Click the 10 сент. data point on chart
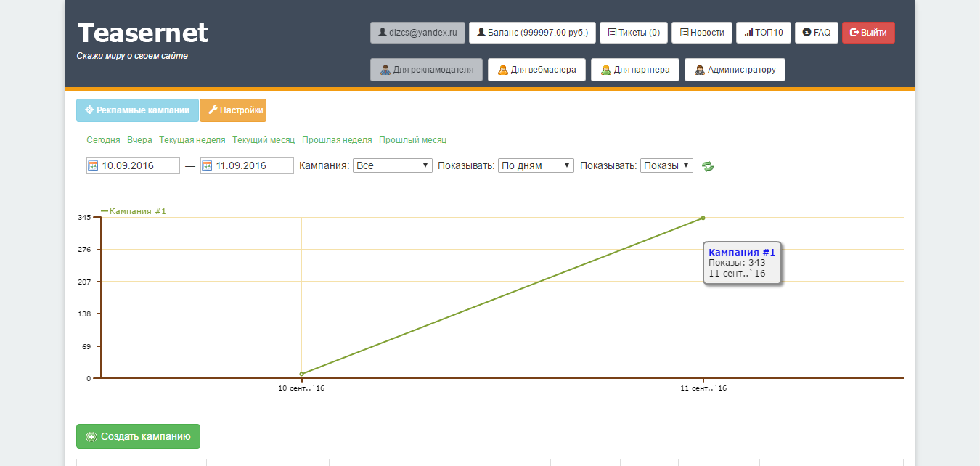The image size is (980, 466). coord(301,374)
